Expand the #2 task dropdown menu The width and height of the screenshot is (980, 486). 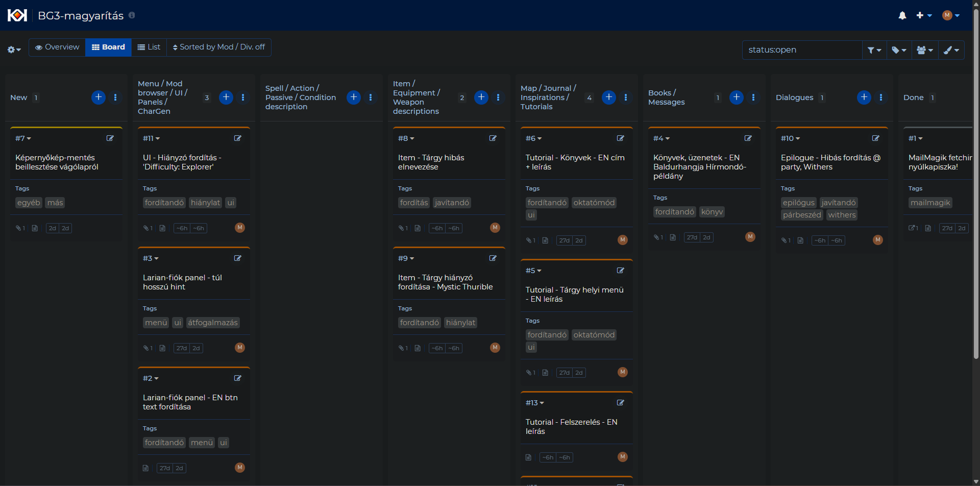[x=151, y=378]
